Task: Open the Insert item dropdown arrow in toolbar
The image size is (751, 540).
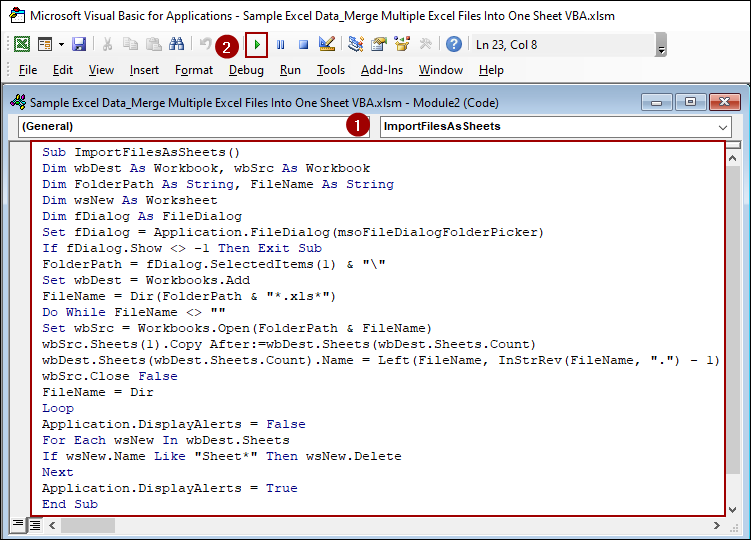Action: coord(61,44)
